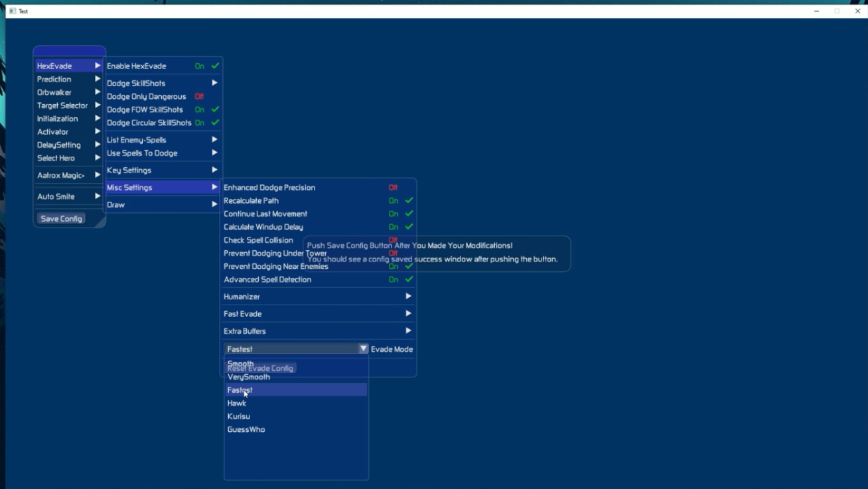Image resolution: width=868 pixels, height=489 pixels.
Task: Open the Orbwalker submenu arrow
Action: coord(98,92)
